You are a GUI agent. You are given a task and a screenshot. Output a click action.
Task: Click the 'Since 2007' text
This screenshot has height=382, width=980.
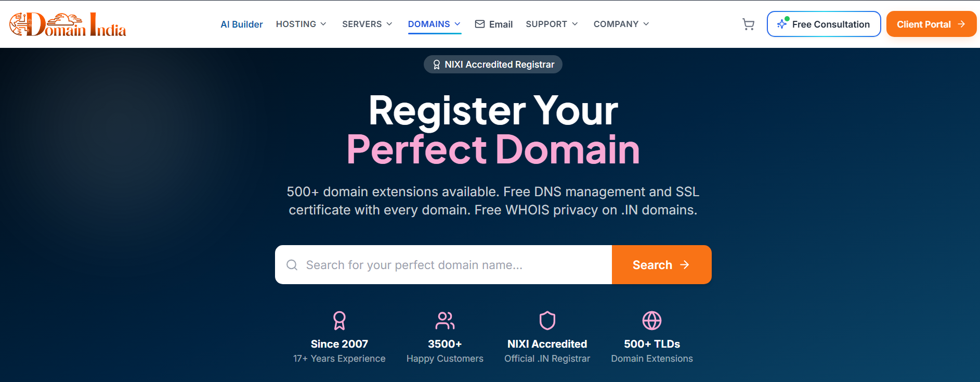tap(339, 344)
